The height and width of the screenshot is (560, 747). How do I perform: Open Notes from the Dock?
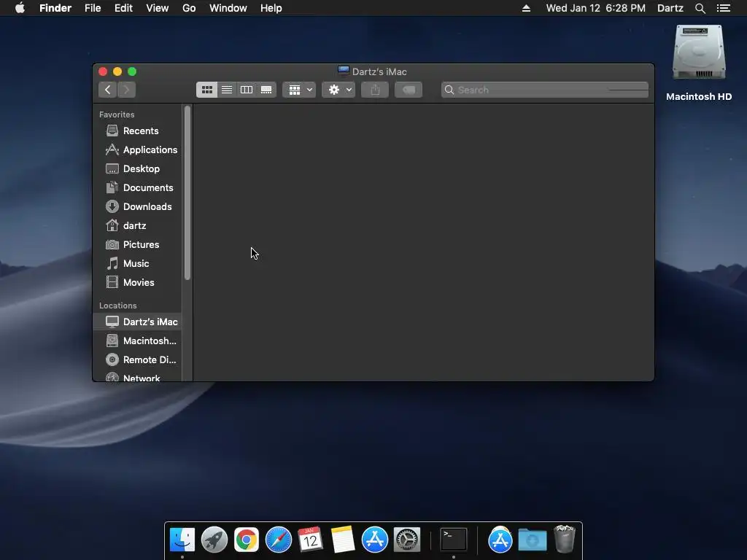pos(343,540)
